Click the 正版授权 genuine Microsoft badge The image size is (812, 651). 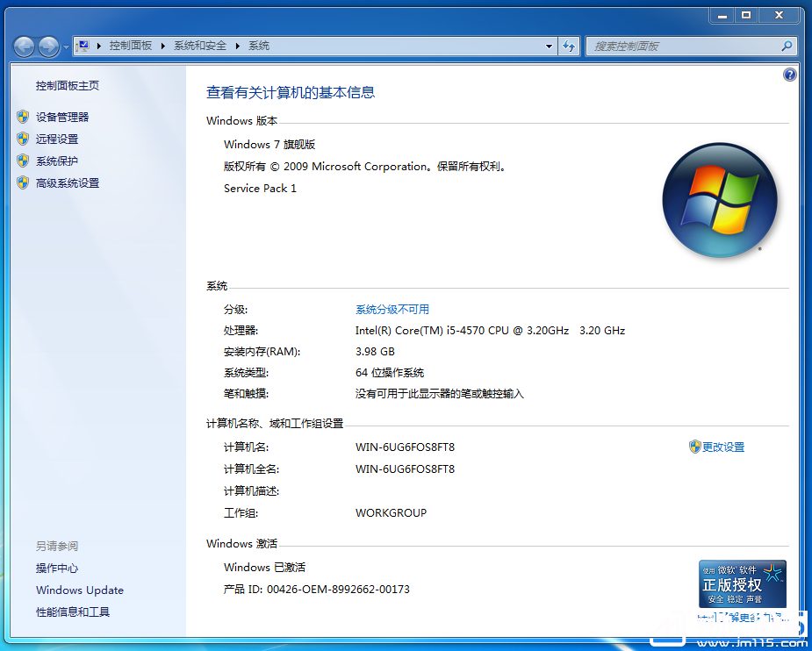coord(742,583)
